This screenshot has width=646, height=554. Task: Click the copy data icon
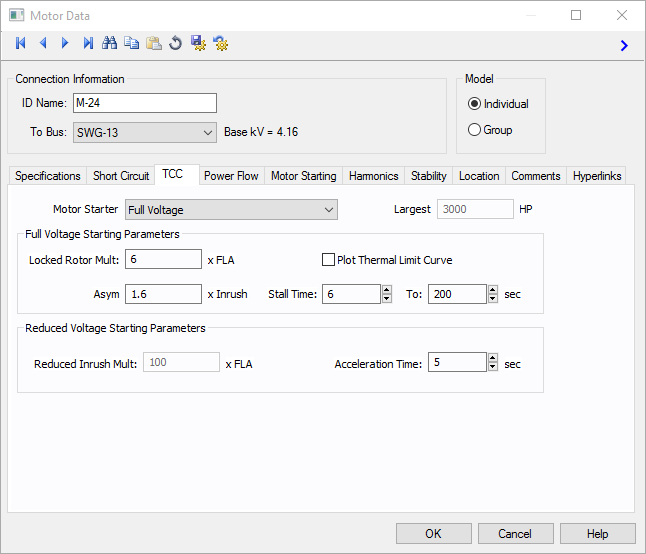point(132,43)
